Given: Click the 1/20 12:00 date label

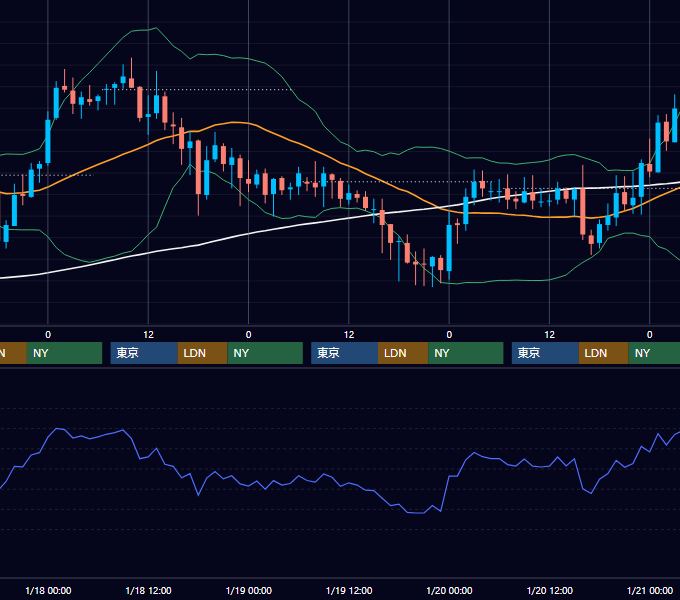Looking at the screenshot, I should click(x=549, y=590).
